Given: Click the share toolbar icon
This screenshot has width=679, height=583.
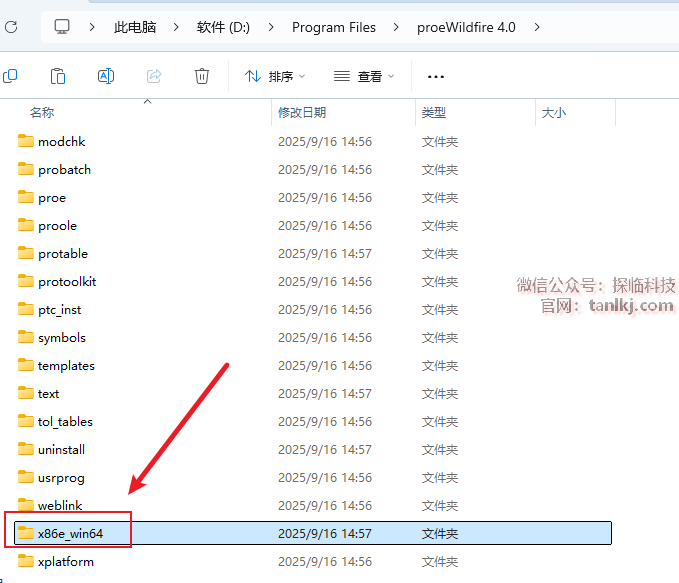Looking at the screenshot, I should coord(154,76).
